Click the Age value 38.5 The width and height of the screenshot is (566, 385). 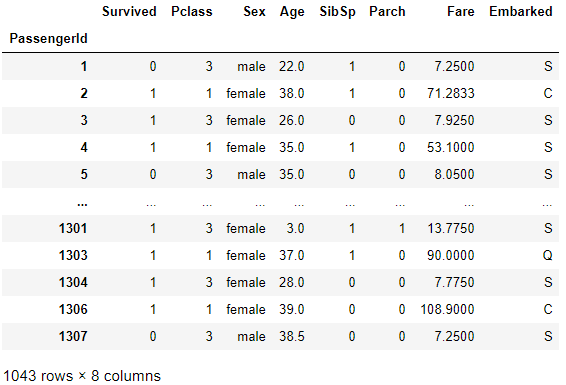tap(292, 337)
